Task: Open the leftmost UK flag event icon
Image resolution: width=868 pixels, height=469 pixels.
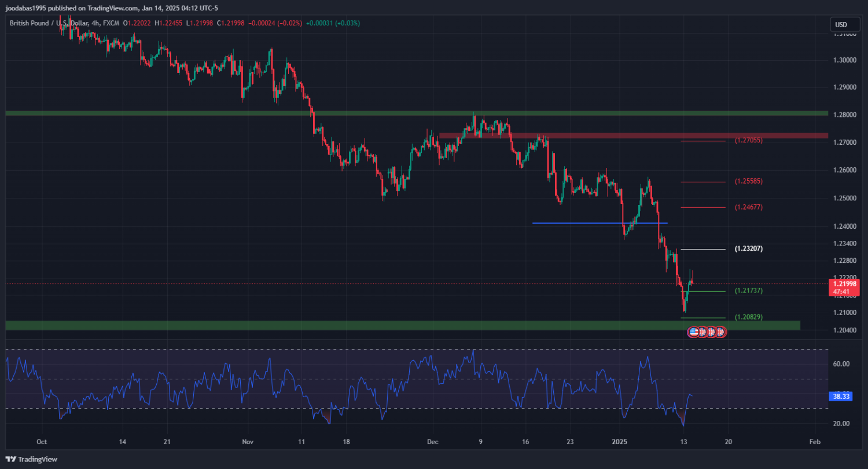Action: [x=703, y=332]
